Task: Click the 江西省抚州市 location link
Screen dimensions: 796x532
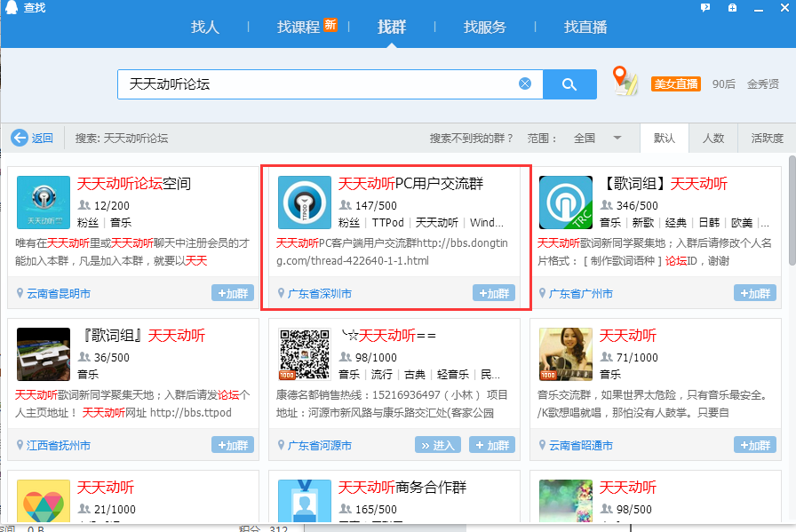Action: click(59, 445)
